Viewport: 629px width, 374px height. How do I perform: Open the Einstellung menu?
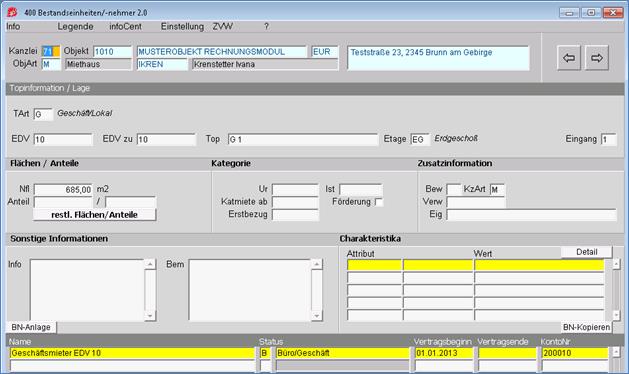click(x=183, y=26)
